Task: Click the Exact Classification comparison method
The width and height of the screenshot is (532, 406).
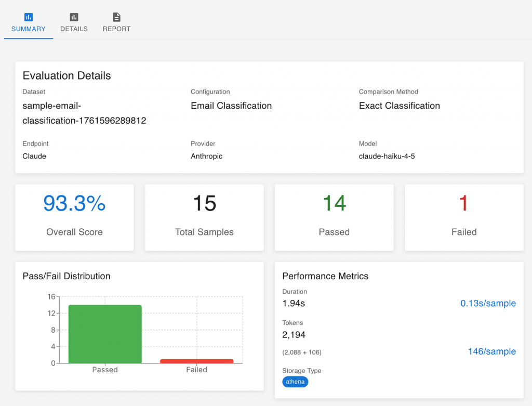Action: tap(399, 106)
